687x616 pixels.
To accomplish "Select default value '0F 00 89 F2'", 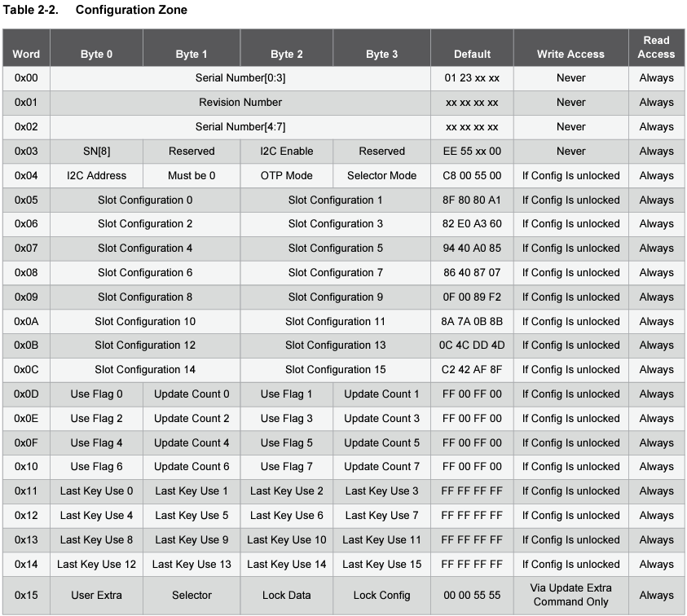I will click(472, 297).
